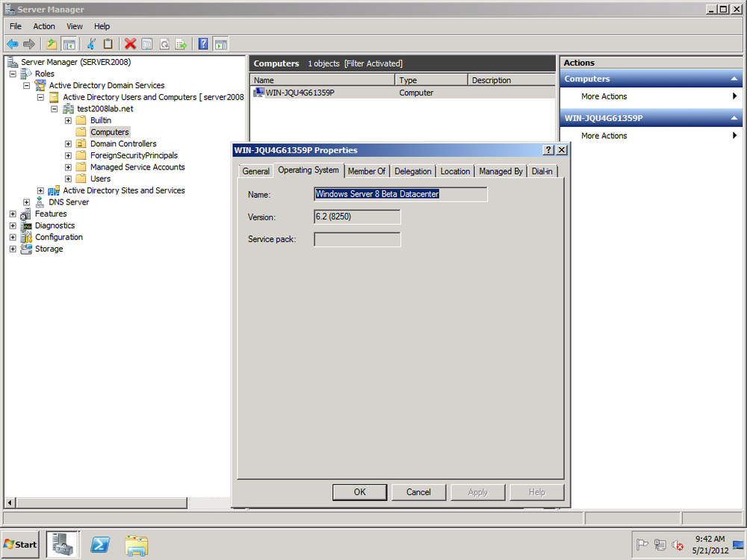Click the blue Help question mark icon
747x560 pixels.
coord(203,44)
